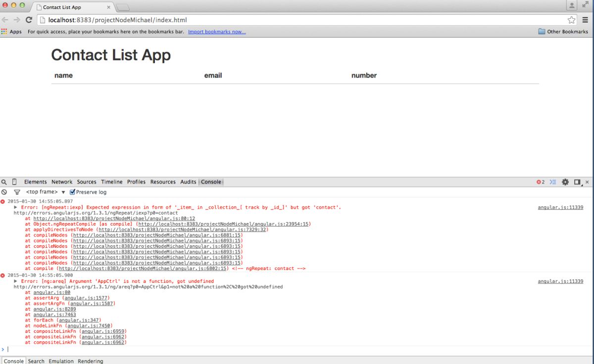The height and width of the screenshot is (364, 594).
Task: Click the email column header
Action: (x=213, y=76)
